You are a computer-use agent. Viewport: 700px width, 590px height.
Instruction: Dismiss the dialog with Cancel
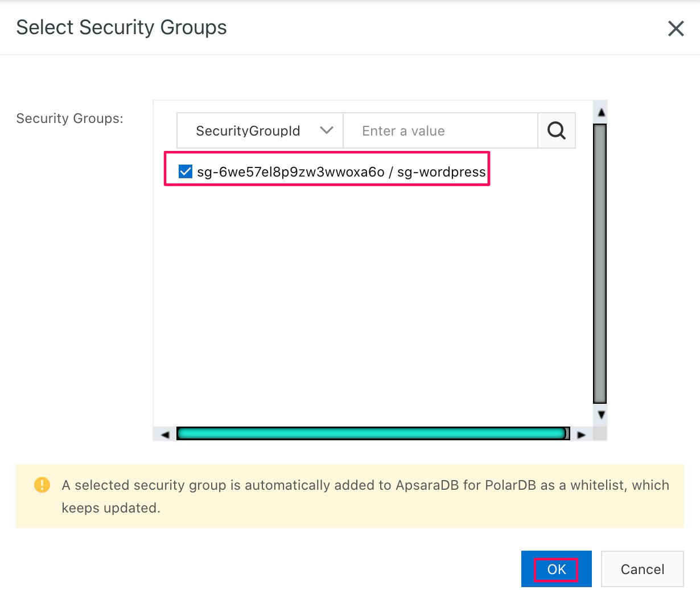coord(643,569)
